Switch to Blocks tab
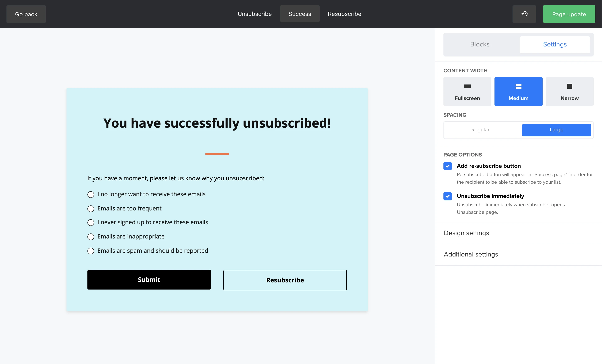This screenshot has height=364, width=602. click(480, 45)
